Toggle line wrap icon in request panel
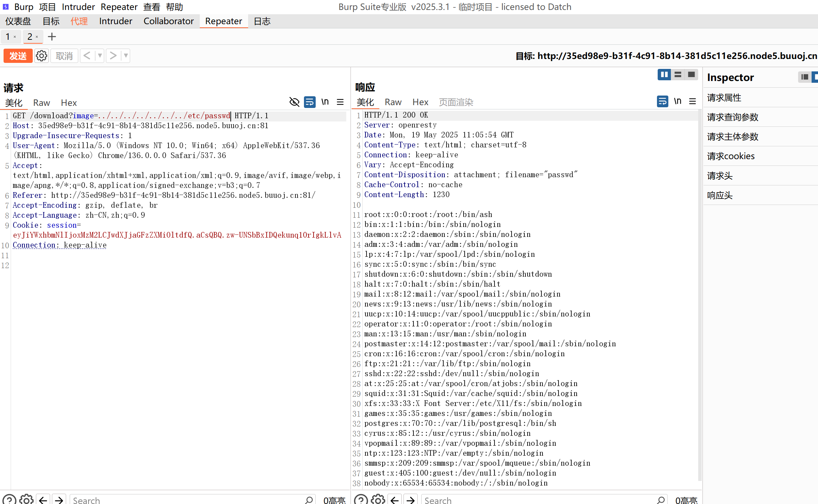The image size is (818, 504). click(x=310, y=102)
